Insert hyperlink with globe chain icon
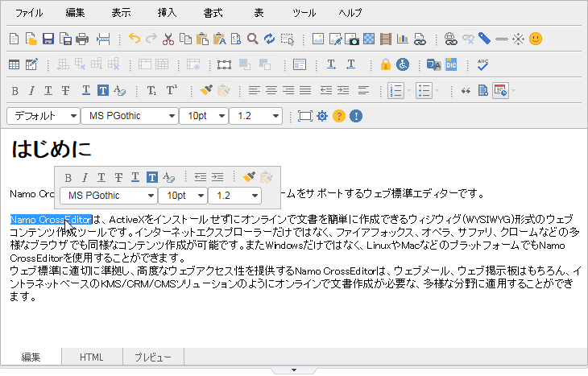 450,39
